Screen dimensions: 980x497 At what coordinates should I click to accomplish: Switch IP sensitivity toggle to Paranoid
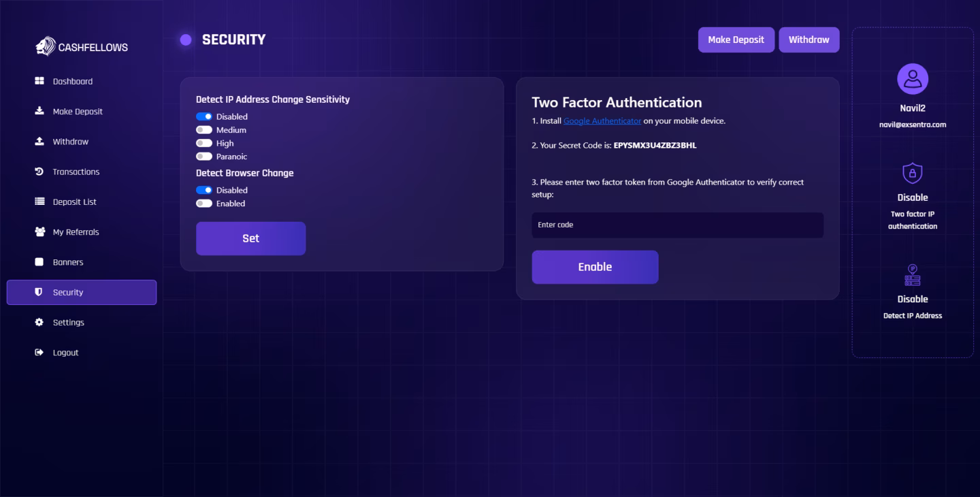click(204, 157)
